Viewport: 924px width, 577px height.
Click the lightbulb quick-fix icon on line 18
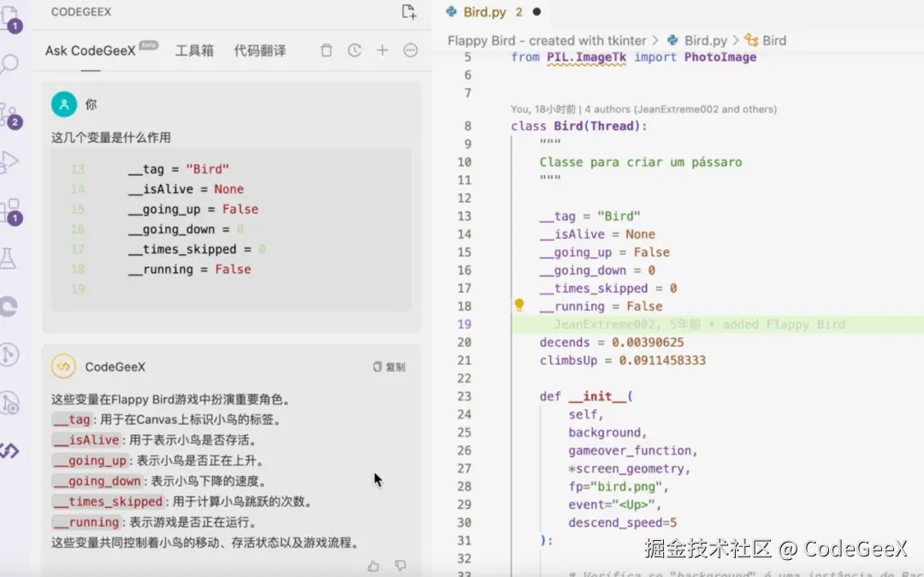pyautogui.click(x=519, y=305)
